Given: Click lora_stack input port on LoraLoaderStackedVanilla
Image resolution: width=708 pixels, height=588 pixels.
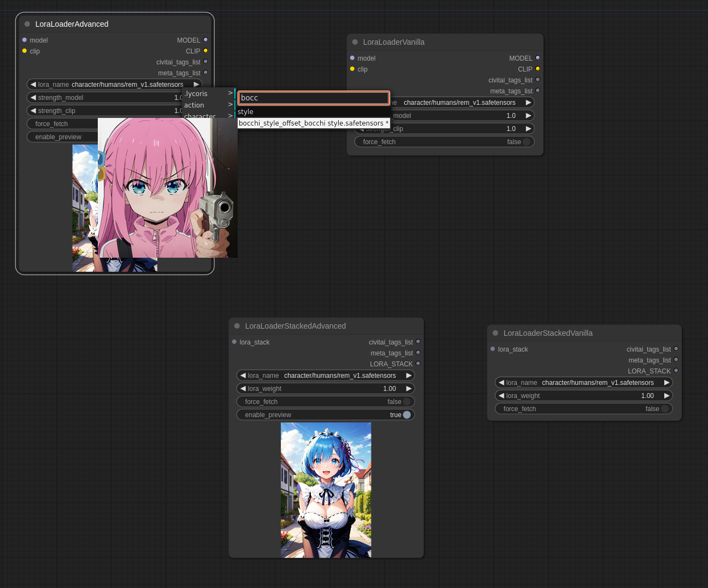Looking at the screenshot, I should tap(493, 349).
